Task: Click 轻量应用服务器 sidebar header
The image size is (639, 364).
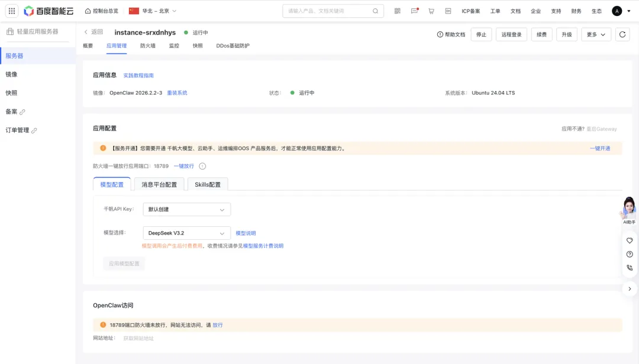Action: click(33, 31)
